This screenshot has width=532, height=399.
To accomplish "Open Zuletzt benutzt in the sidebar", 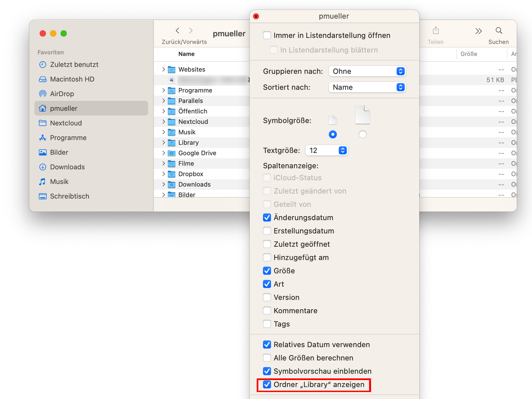I will (74, 65).
